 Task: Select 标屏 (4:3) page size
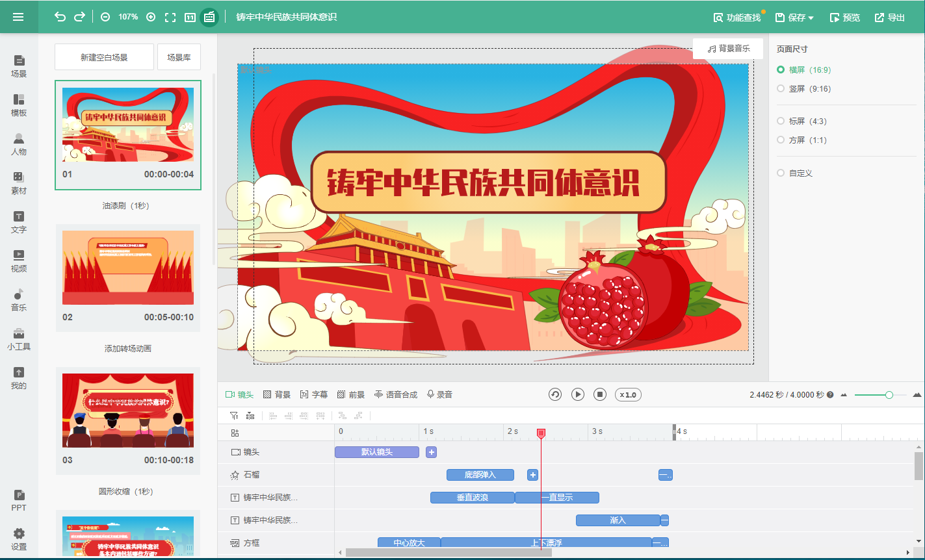[801, 121]
